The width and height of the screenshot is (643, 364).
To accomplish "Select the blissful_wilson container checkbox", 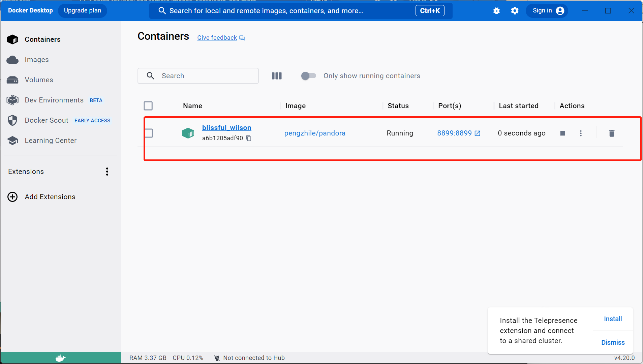I will coord(149,133).
